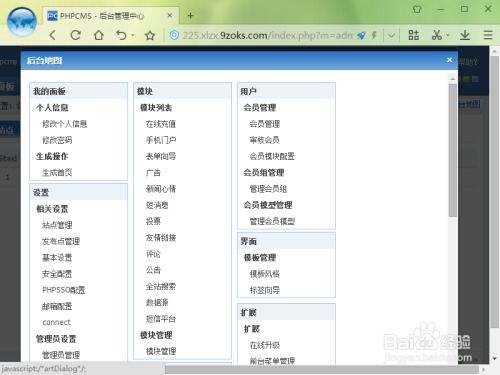Open 管理会员组 link
The width and height of the screenshot is (500, 375).
tap(268, 189)
